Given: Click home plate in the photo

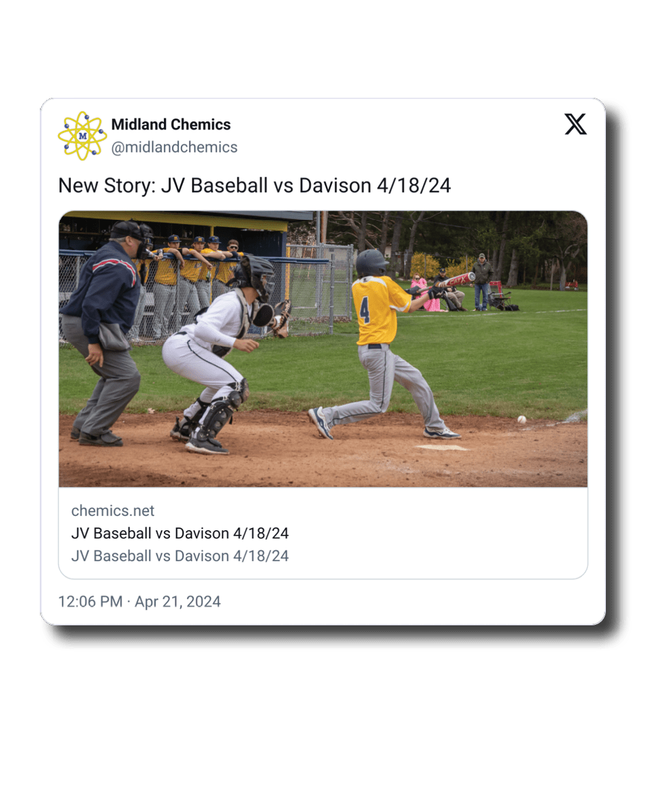Looking at the screenshot, I should (441, 448).
